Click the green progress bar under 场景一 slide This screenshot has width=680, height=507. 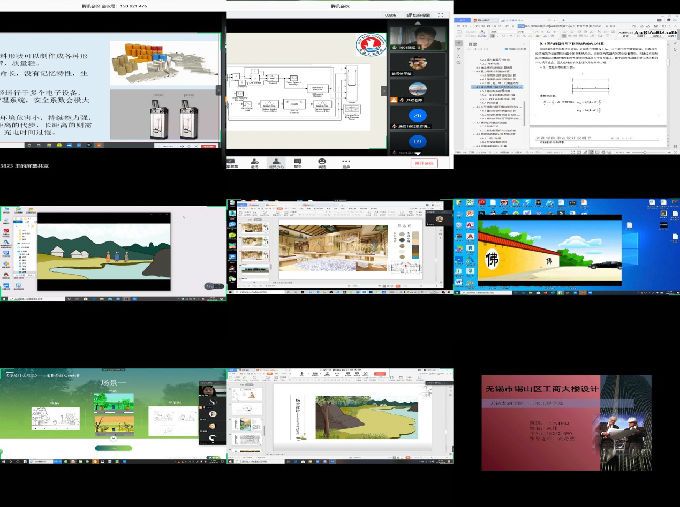coord(112,449)
